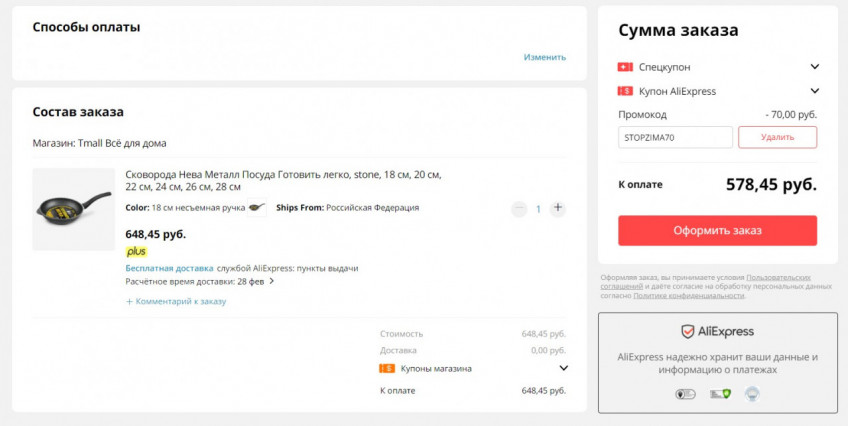The width and height of the screenshot is (848, 426).
Task: Increase item quantity with plus button
Action: (558, 208)
